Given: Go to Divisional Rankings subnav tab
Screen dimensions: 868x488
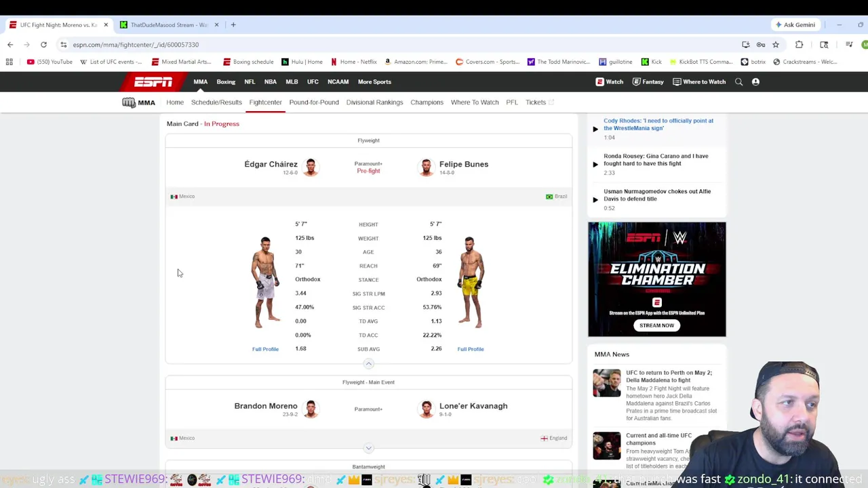Looking at the screenshot, I should tap(374, 102).
